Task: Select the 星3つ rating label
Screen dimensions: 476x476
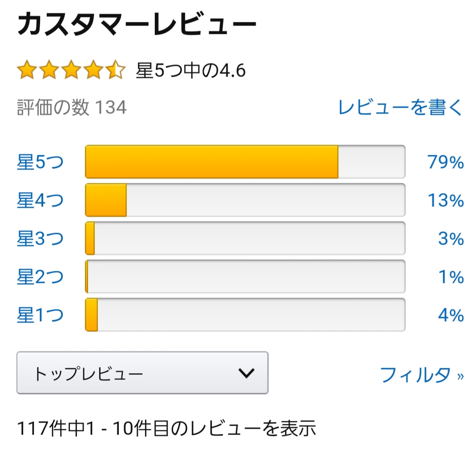Action: pyautogui.click(x=40, y=238)
